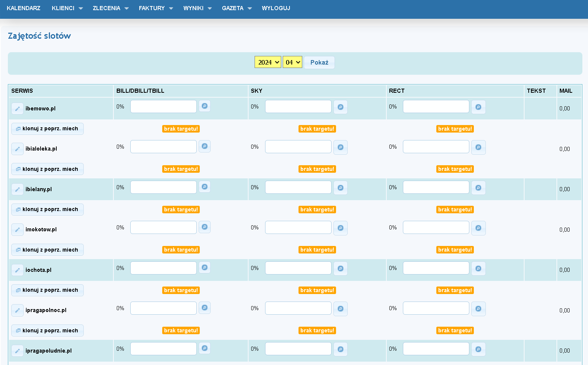Image resolution: width=588 pixels, height=365 pixels.
Task: Click the pencil icon beside iochota.pl
Action: tap(17, 270)
